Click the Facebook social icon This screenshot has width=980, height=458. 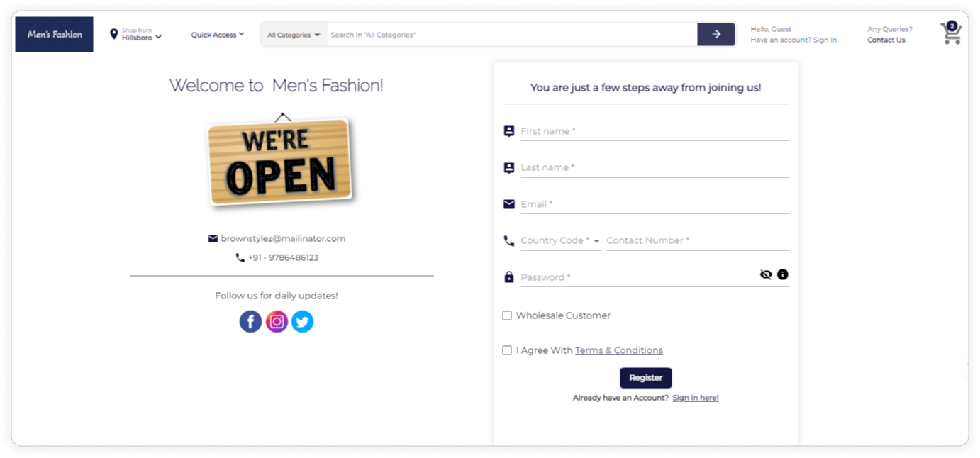[250, 322]
